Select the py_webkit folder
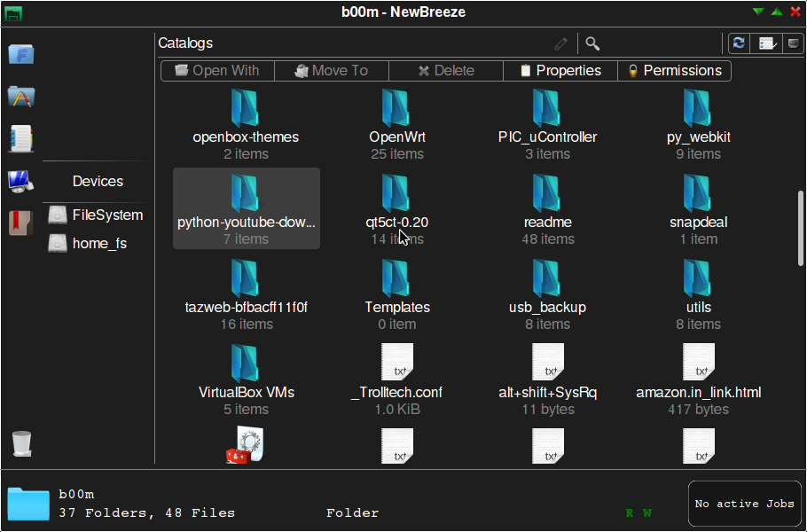Screen dimensions: 807x532 pos(699,124)
